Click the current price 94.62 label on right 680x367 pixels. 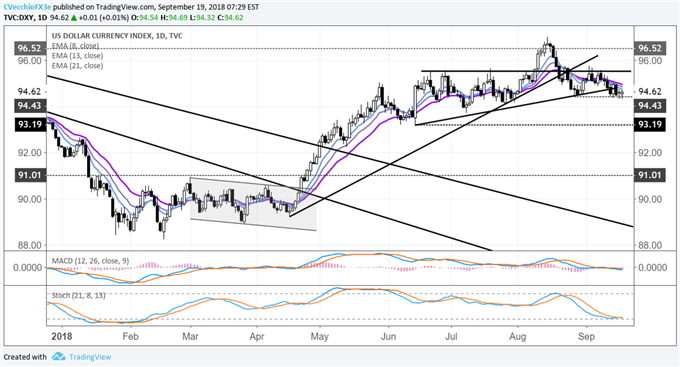(x=650, y=91)
